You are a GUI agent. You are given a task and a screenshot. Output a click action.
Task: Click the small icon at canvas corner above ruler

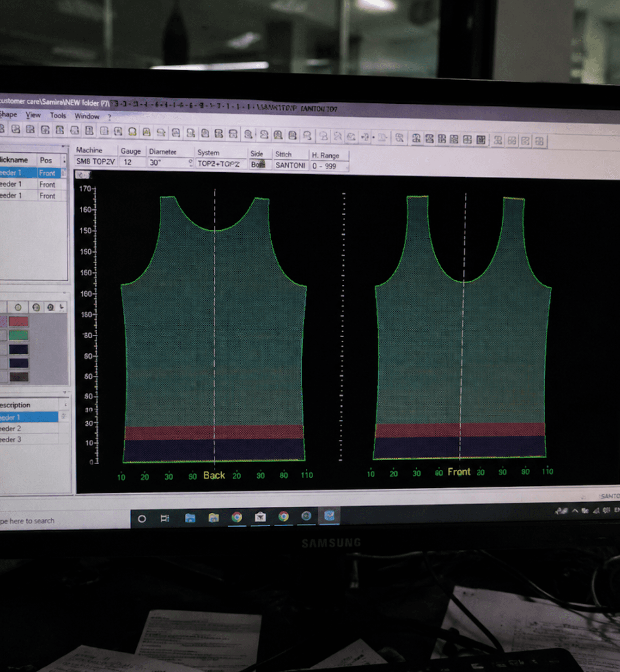(83, 175)
